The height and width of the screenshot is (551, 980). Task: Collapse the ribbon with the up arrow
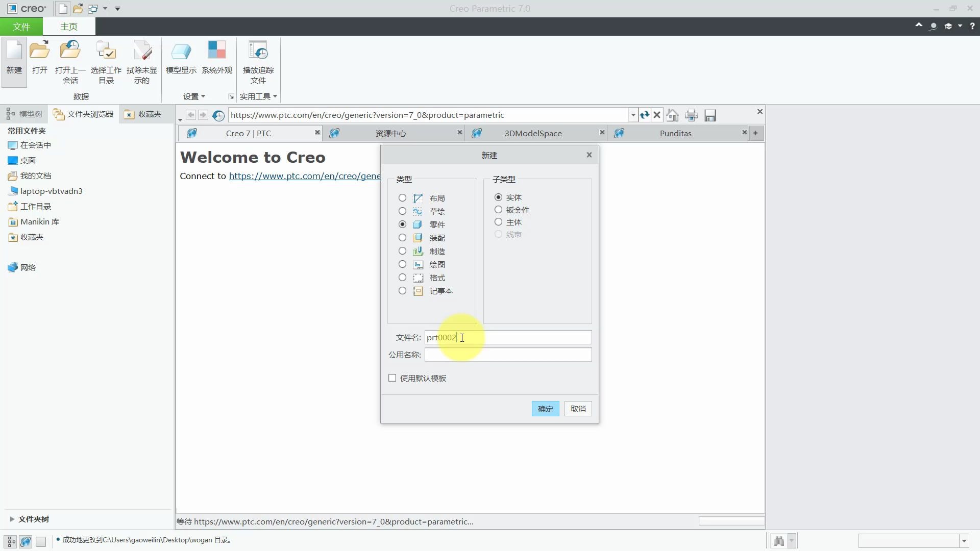coord(919,25)
